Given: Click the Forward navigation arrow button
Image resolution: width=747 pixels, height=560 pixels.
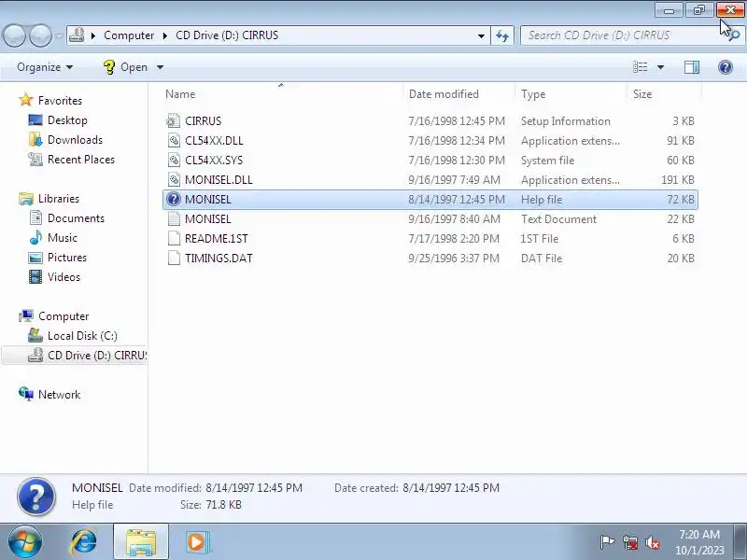Looking at the screenshot, I should (x=41, y=35).
